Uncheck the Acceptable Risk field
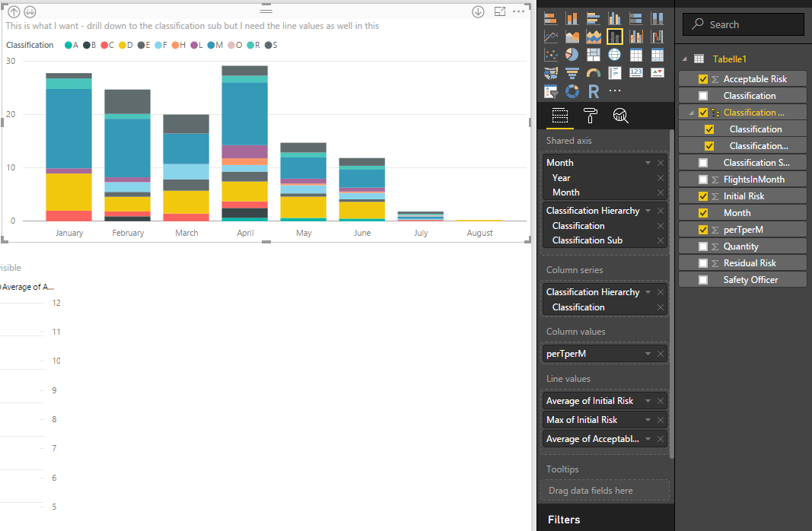812x531 pixels. pyautogui.click(x=702, y=79)
